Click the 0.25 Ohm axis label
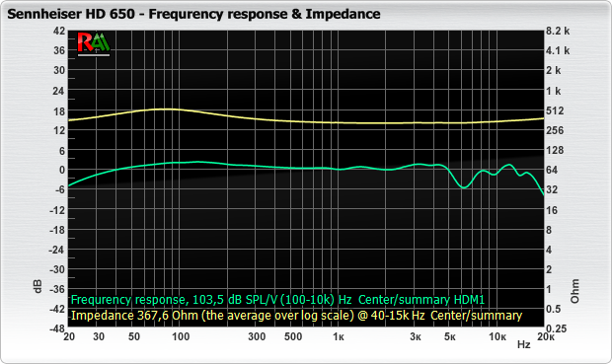Image resolution: width=612 pixels, height=364 pixels. point(556,328)
